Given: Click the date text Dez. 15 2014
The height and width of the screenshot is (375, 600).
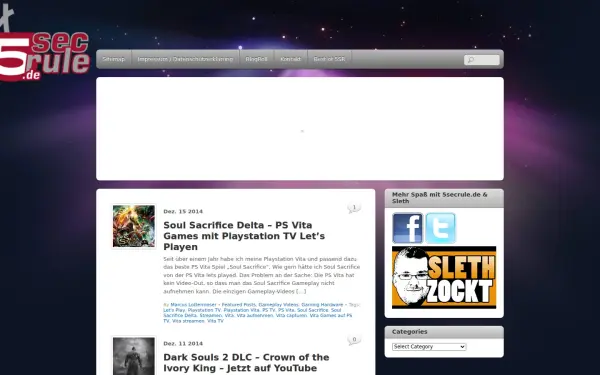Looking at the screenshot, I should [x=183, y=211].
